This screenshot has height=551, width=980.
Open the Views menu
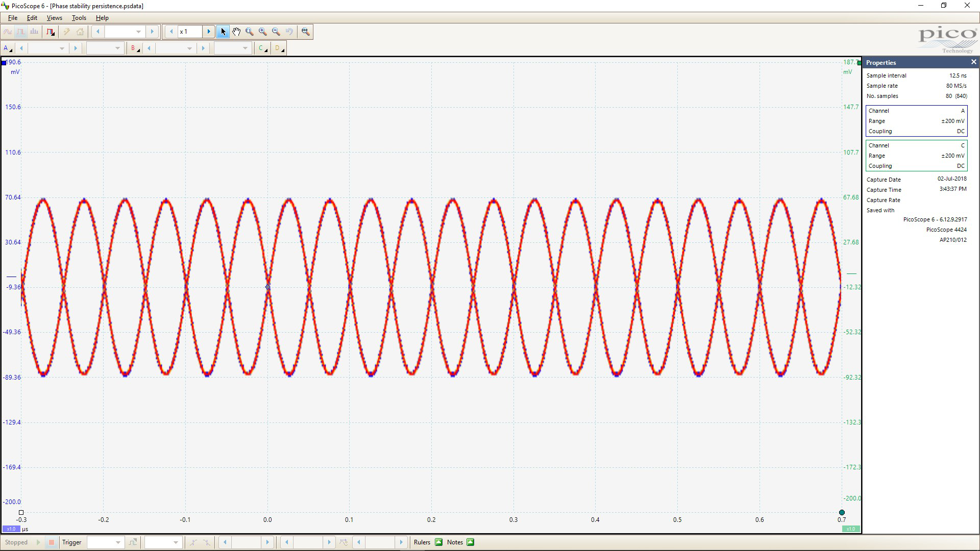click(x=55, y=18)
